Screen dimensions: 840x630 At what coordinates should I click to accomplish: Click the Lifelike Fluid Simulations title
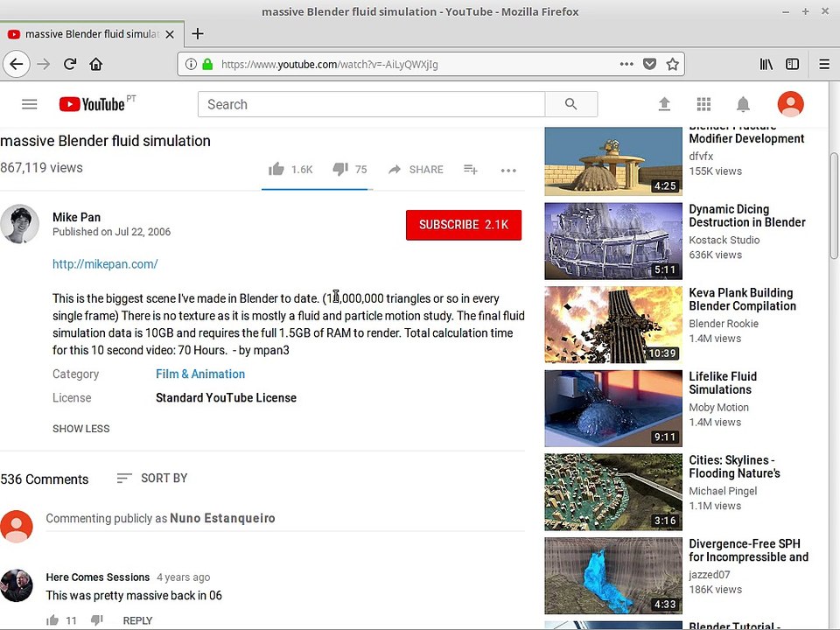723,382
